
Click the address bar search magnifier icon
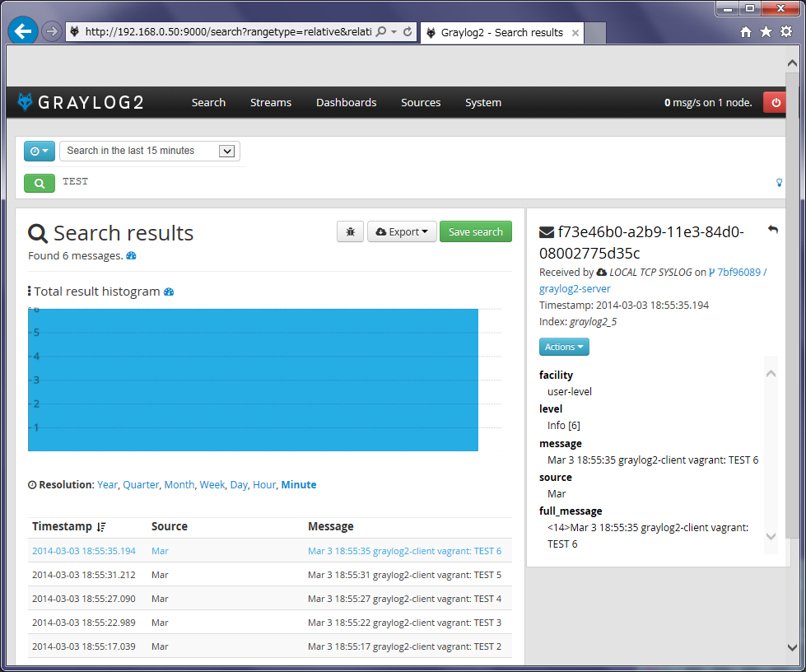pos(381,32)
